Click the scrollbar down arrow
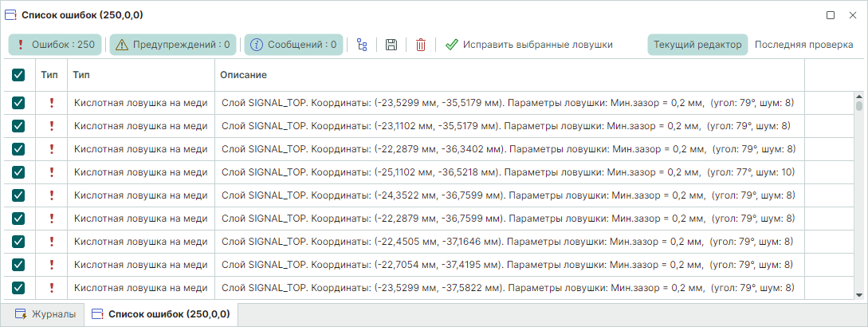Image resolution: width=868 pixels, height=327 pixels. coord(859,295)
